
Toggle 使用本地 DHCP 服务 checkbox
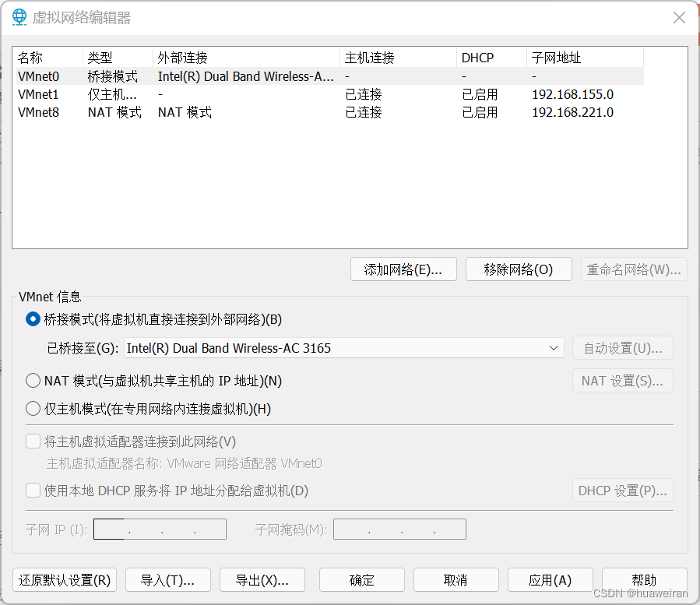click(33, 491)
